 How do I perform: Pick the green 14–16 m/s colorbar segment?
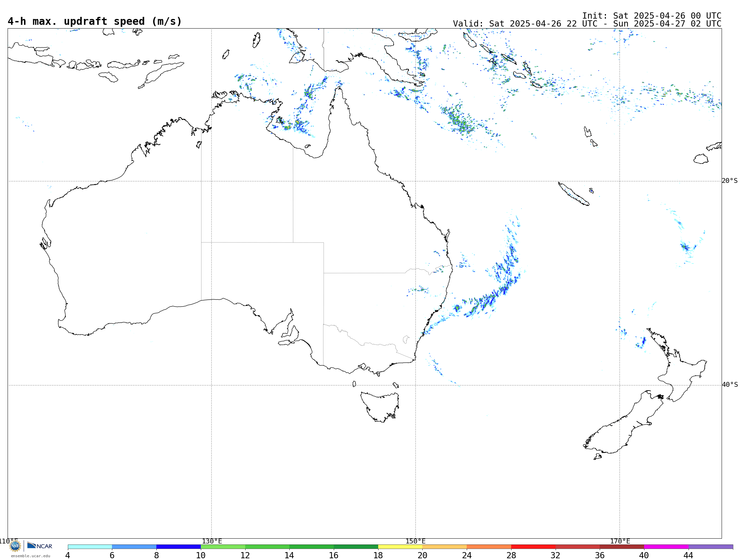312,547
